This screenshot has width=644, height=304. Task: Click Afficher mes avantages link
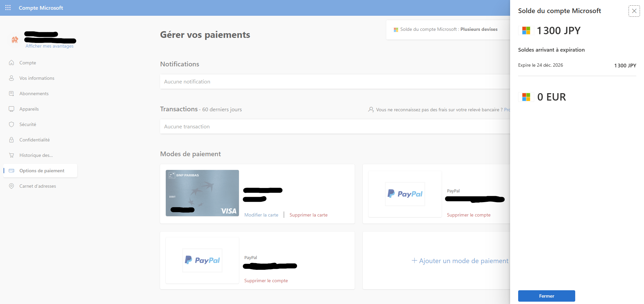tap(49, 46)
